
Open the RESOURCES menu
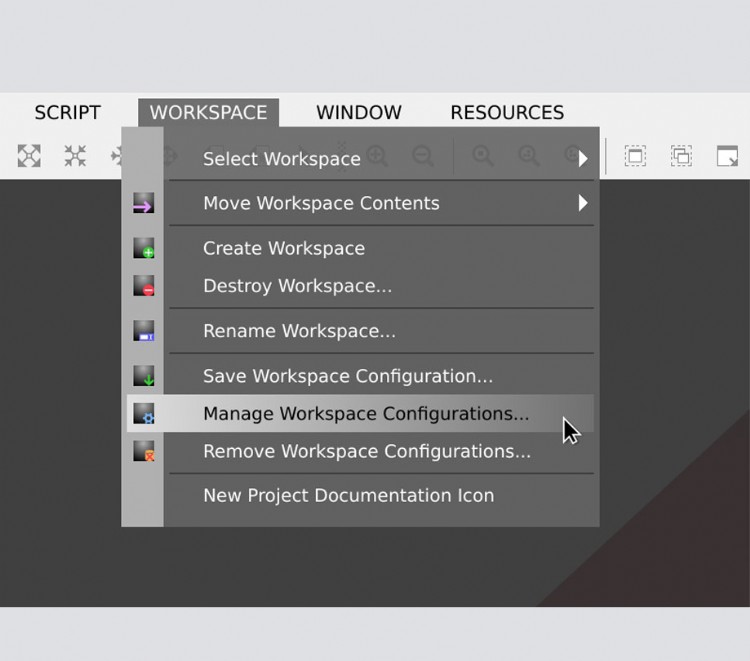(506, 113)
